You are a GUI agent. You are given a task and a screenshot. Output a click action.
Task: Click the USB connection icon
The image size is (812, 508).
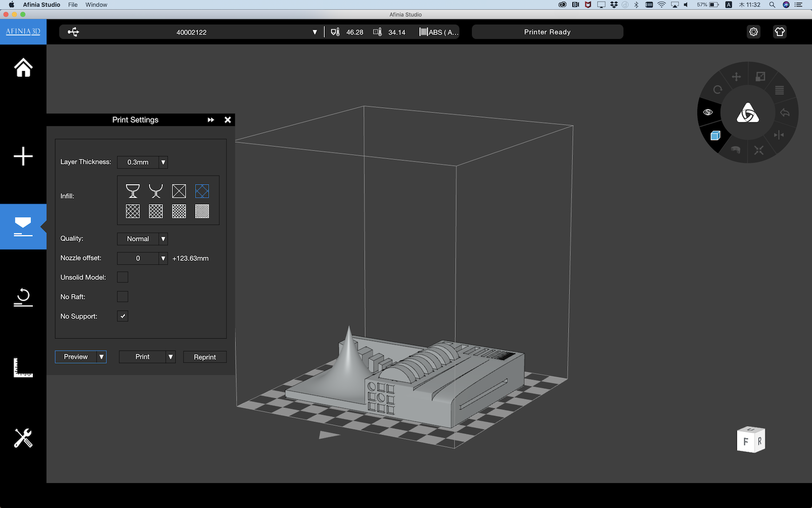[73, 32]
